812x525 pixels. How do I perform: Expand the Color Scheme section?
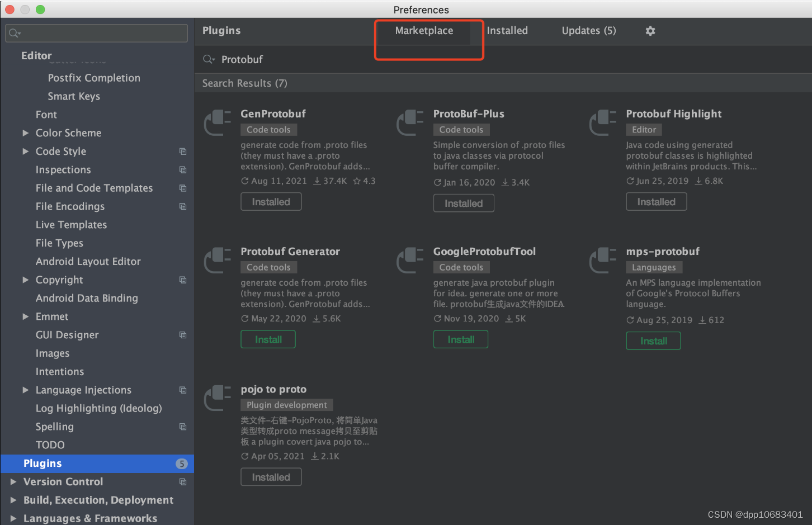coord(26,133)
